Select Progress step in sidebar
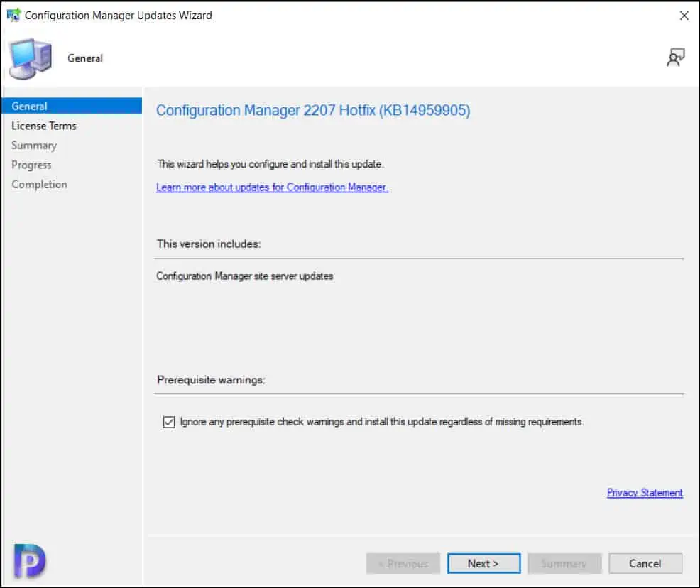The width and height of the screenshot is (700, 588). click(x=31, y=165)
